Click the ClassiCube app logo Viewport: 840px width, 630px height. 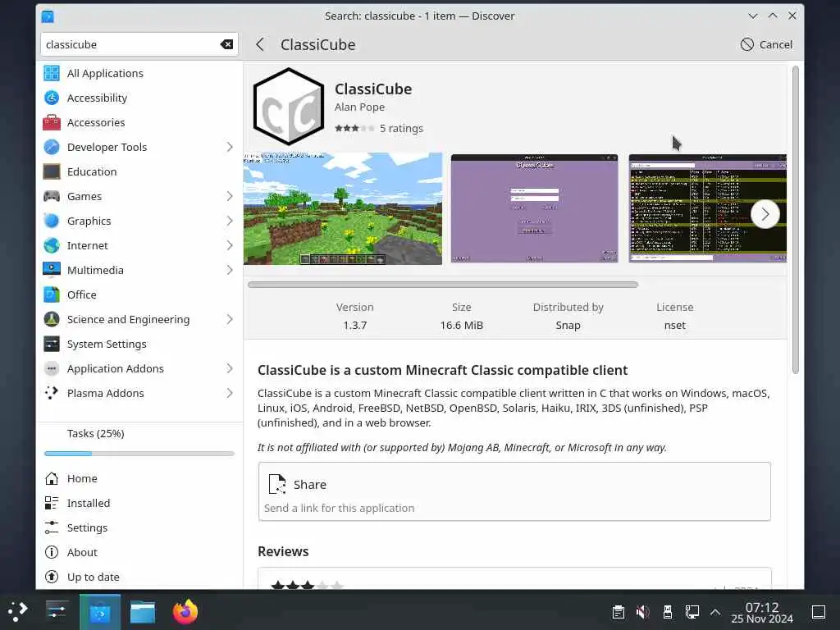click(289, 106)
